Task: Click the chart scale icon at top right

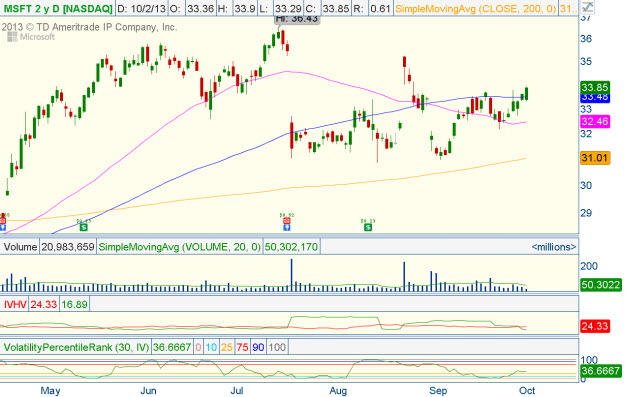Action: tap(587, 7)
